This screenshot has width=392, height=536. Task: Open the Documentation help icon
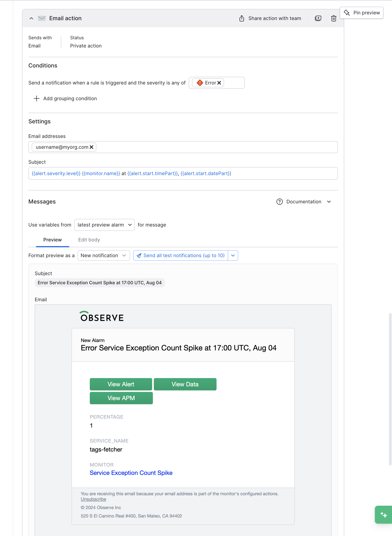point(279,202)
